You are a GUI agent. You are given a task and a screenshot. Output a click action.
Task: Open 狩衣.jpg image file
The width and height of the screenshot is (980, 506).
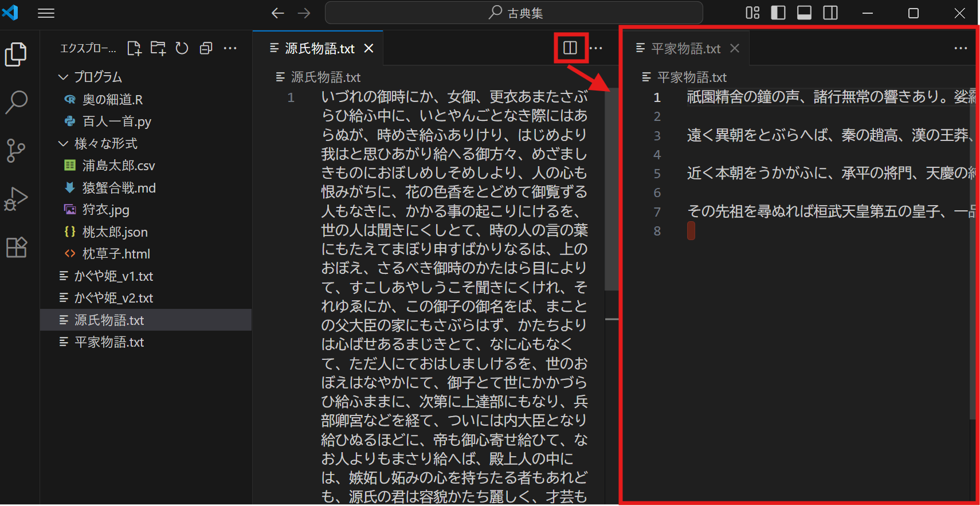146,210
